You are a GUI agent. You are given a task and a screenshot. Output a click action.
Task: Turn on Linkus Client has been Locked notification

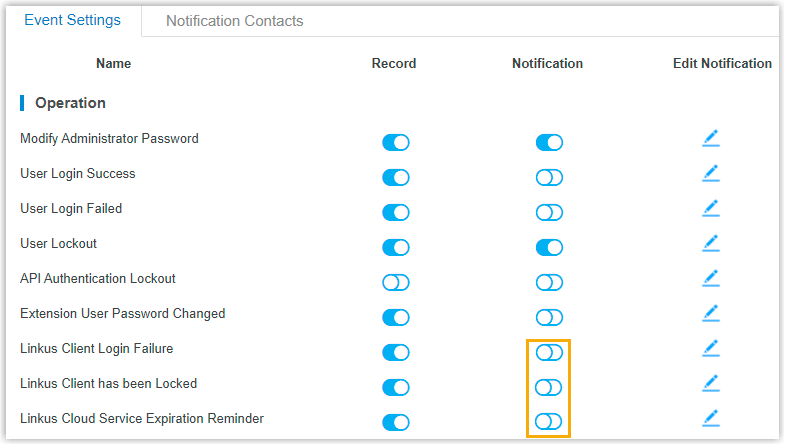(x=549, y=388)
